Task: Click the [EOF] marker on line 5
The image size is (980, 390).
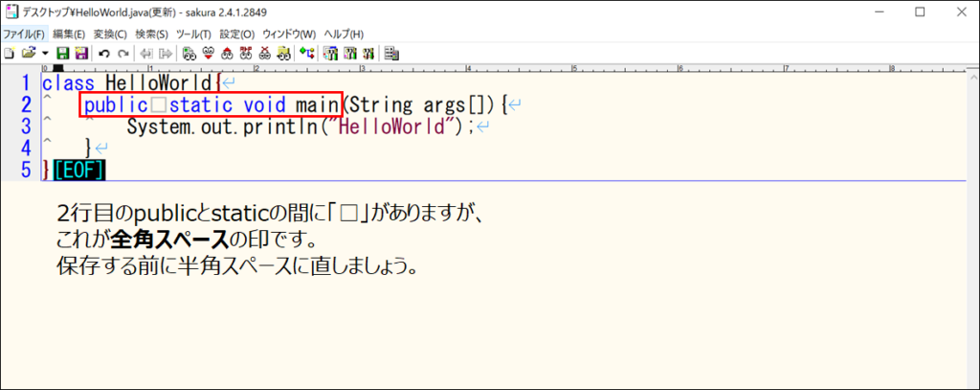Action: coord(79,171)
